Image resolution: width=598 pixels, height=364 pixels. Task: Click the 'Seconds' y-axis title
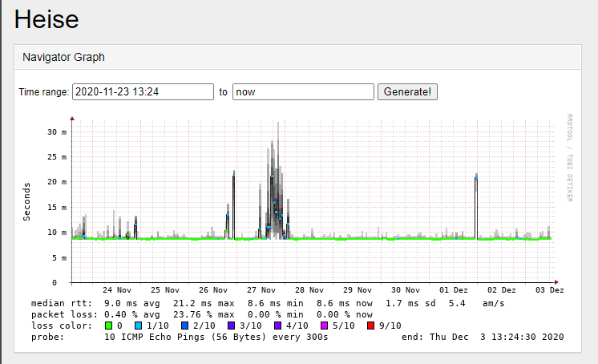point(26,201)
